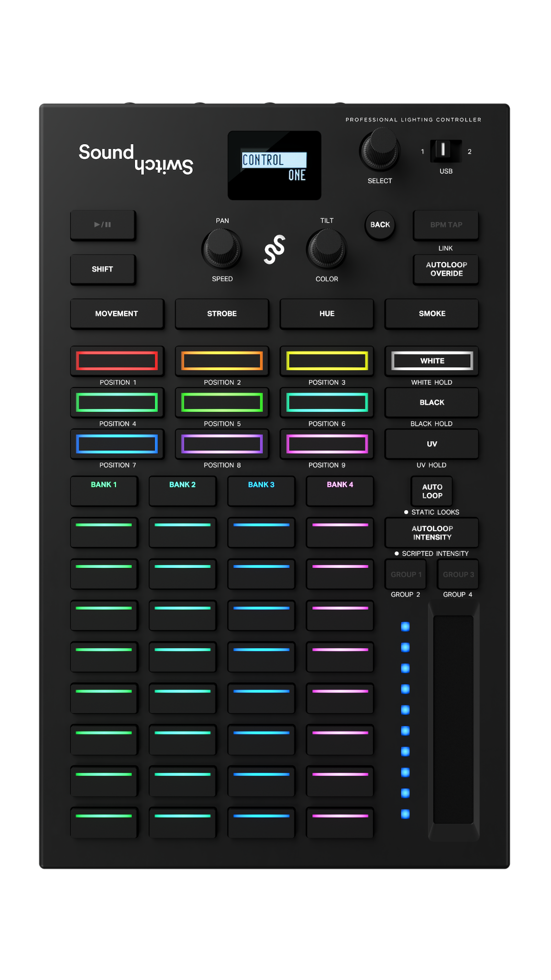
Task: Trigger first blue pad under BANK 3
Action: [261, 533]
